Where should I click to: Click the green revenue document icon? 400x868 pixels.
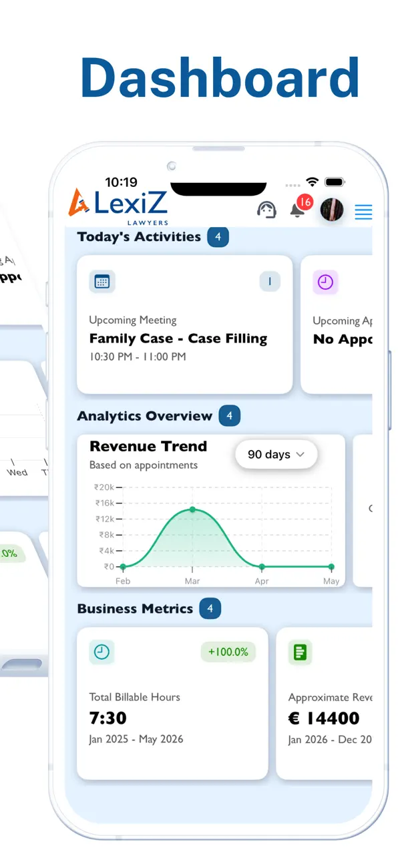click(301, 652)
